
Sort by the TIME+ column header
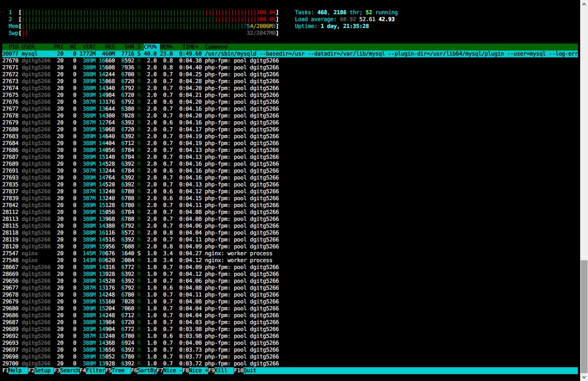click(x=191, y=47)
